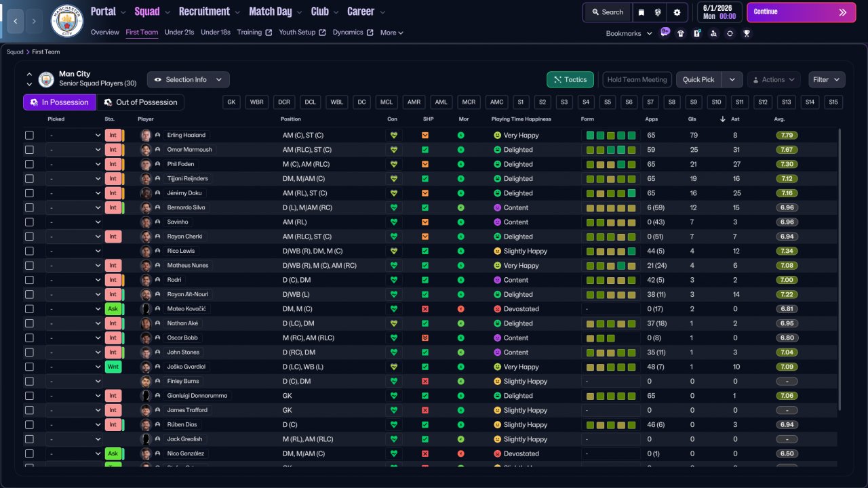The width and height of the screenshot is (868, 488).
Task: Switch to Out of Possession view
Action: [x=140, y=102]
